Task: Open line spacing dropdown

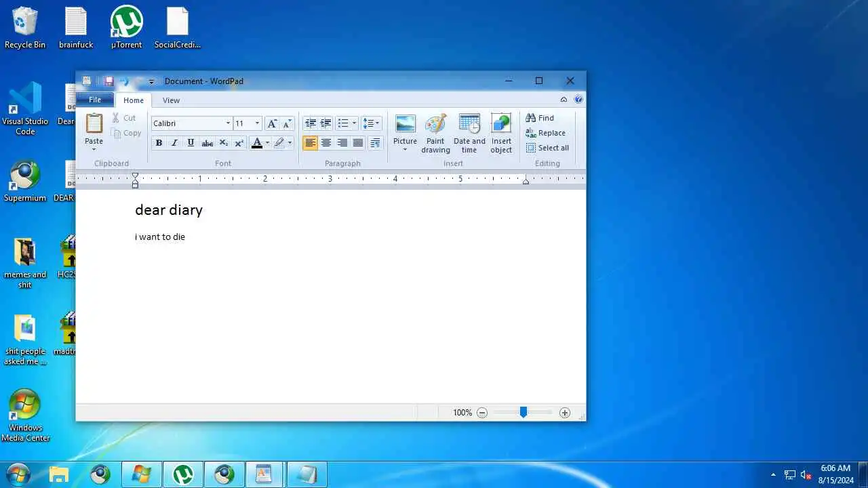Action: pos(371,123)
